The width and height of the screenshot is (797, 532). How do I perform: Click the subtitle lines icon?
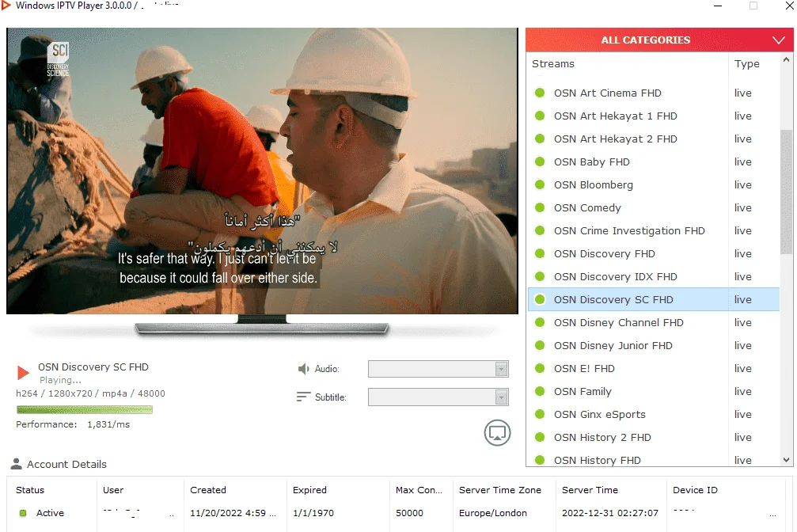click(303, 397)
